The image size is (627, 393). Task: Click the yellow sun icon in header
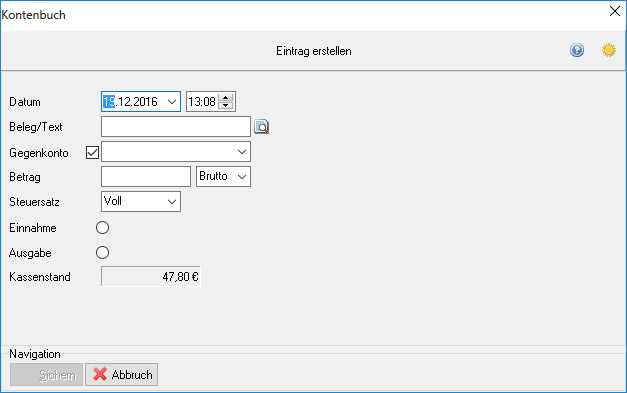(609, 50)
